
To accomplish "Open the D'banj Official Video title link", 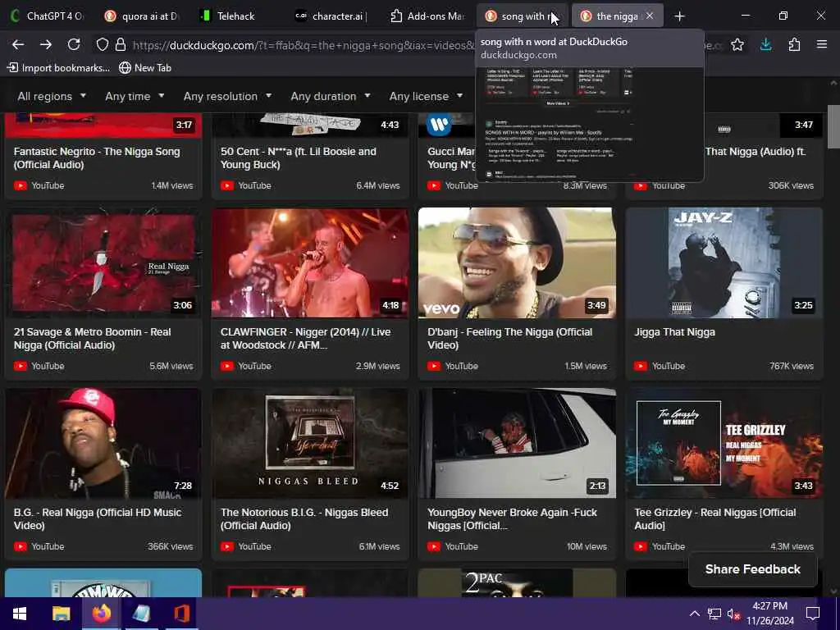I will coord(509,339).
